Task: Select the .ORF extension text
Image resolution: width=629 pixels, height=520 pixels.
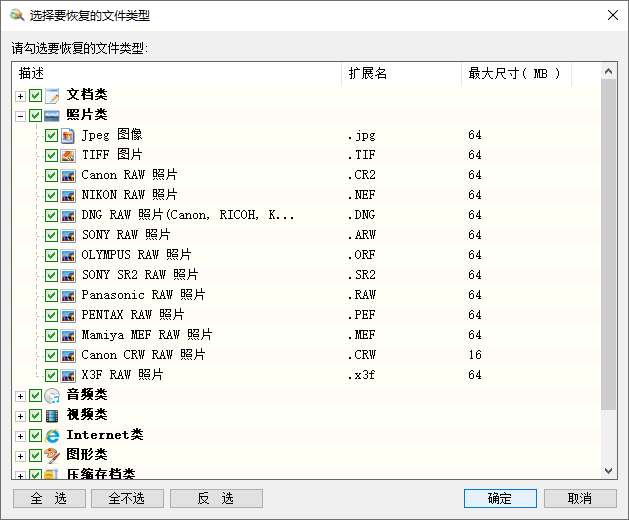Action: 362,255
